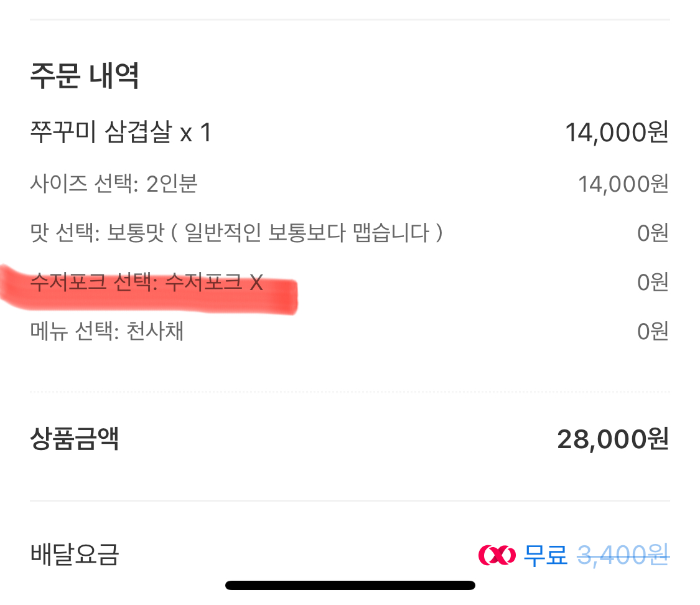Tap the red infinity membership icon
Screen dimensions: 700x605
(x=497, y=555)
